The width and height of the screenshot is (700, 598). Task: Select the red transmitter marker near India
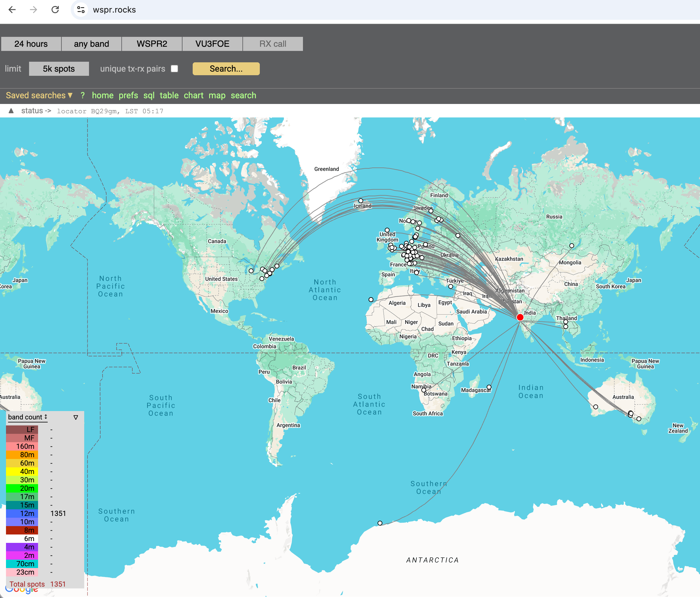point(520,317)
